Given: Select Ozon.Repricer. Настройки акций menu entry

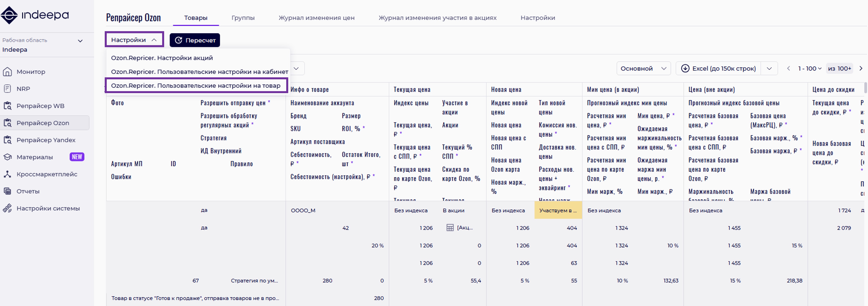Looking at the screenshot, I should click(162, 58).
